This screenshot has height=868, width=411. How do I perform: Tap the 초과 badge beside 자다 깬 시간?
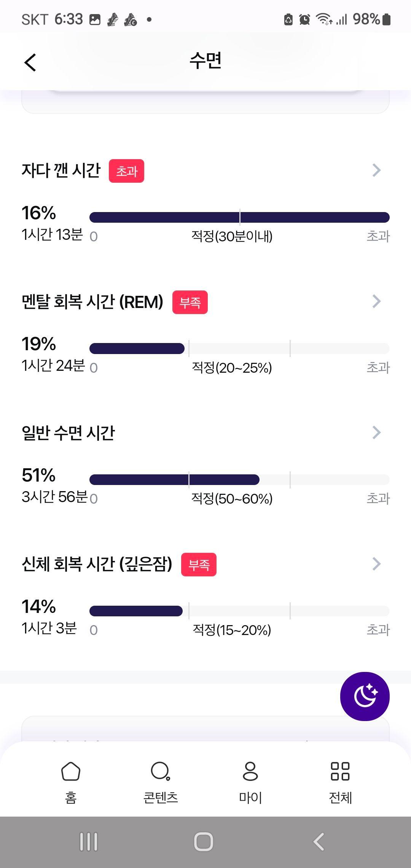(x=126, y=171)
